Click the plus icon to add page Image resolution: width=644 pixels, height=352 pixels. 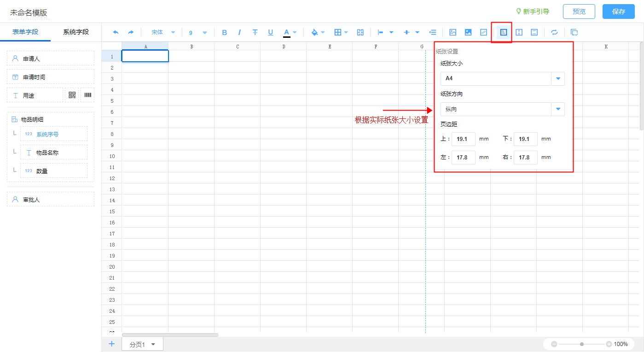[111, 344]
